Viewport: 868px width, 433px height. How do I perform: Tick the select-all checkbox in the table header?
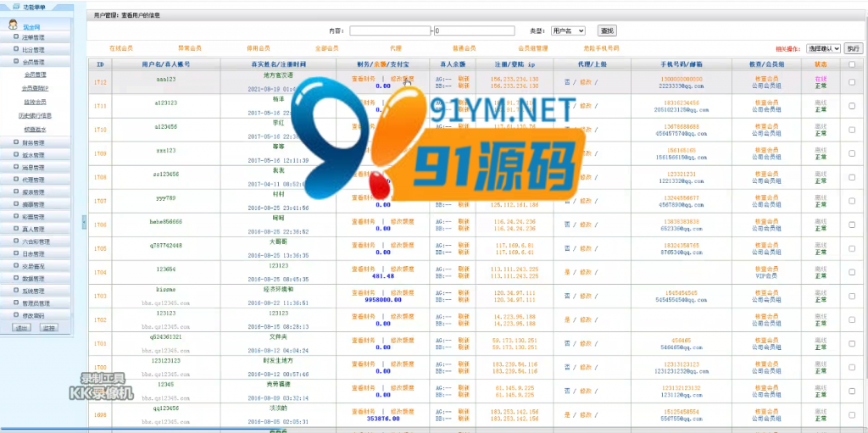[x=851, y=64]
